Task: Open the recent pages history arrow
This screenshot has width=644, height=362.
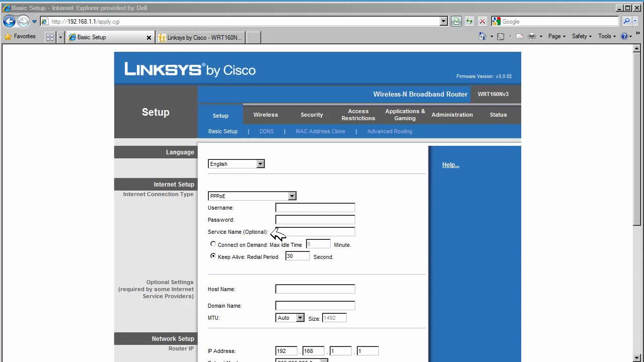Action: pyautogui.click(x=34, y=22)
